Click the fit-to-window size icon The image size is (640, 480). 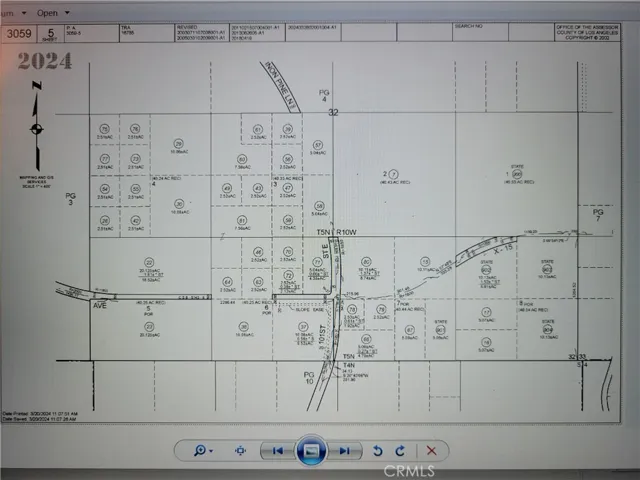click(241, 451)
